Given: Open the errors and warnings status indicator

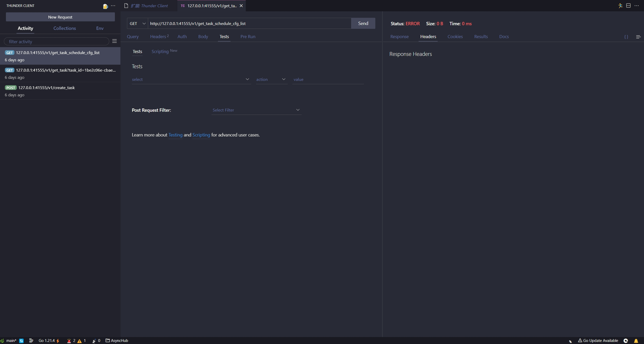Looking at the screenshot, I should 76,341.
